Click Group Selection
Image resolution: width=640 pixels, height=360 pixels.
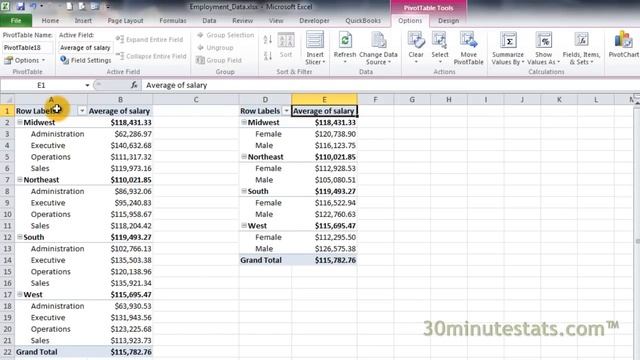tap(225, 35)
